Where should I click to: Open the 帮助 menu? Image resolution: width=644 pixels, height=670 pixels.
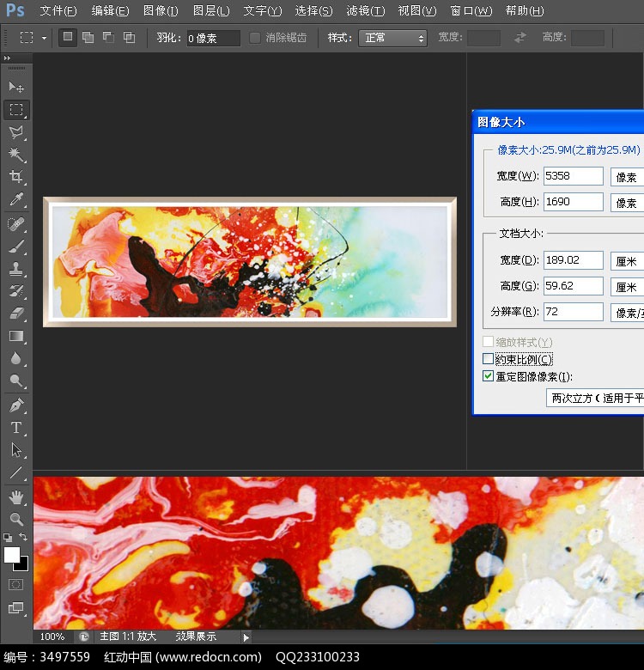click(525, 10)
